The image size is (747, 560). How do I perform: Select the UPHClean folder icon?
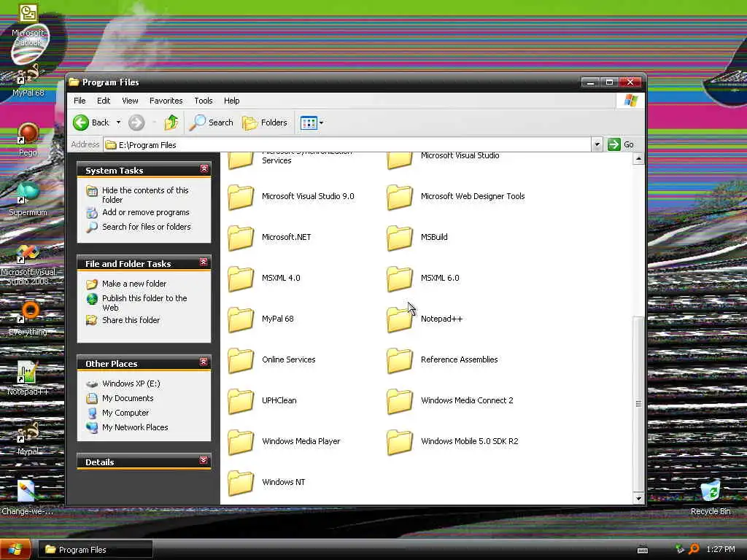(241, 402)
